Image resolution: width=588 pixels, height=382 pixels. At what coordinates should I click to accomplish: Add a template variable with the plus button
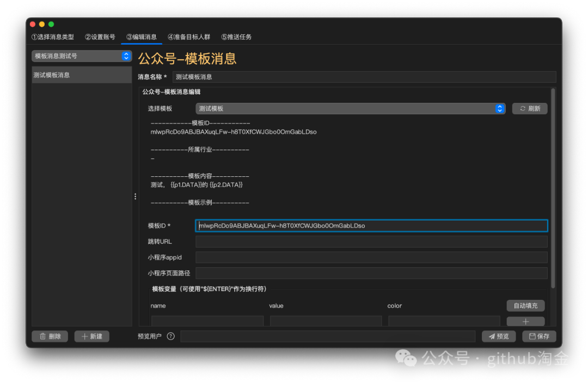(x=525, y=321)
